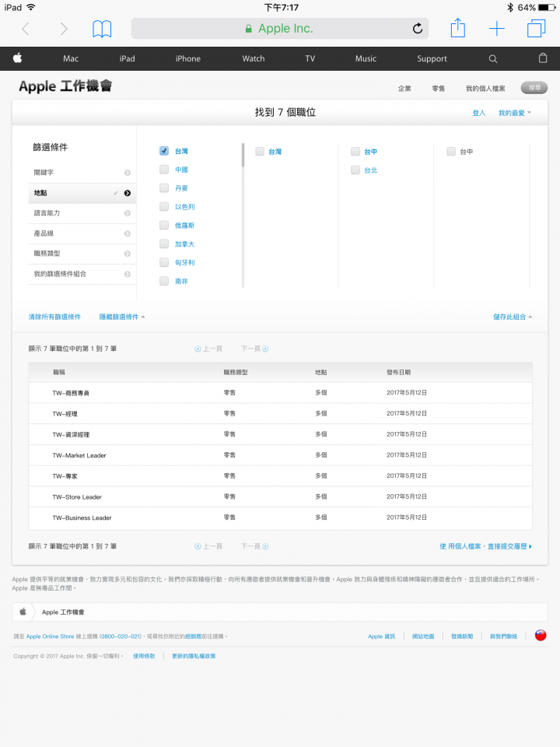Check the 俄羅斯 checkbox
The height and width of the screenshot is (747, 560).
point(164,225)
